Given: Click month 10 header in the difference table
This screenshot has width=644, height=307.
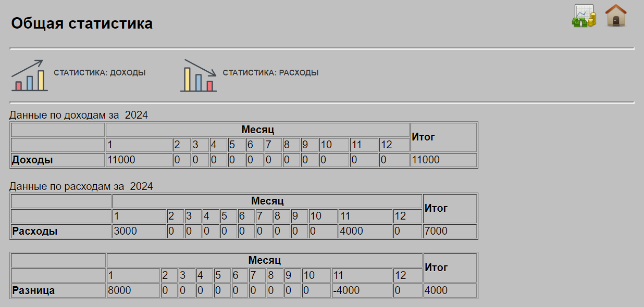Looking at the screenshot, I should tap(316, 275).
